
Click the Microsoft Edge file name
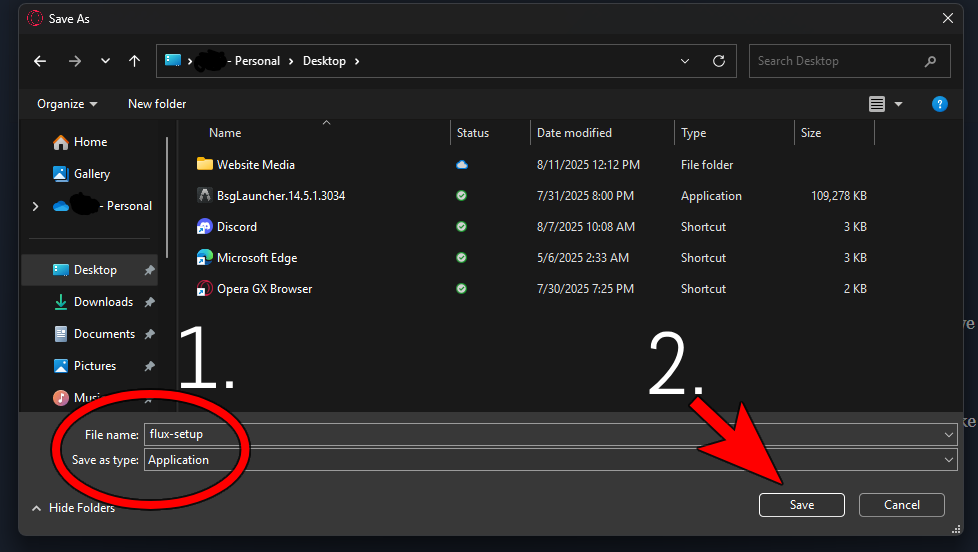tap(257, 258)
